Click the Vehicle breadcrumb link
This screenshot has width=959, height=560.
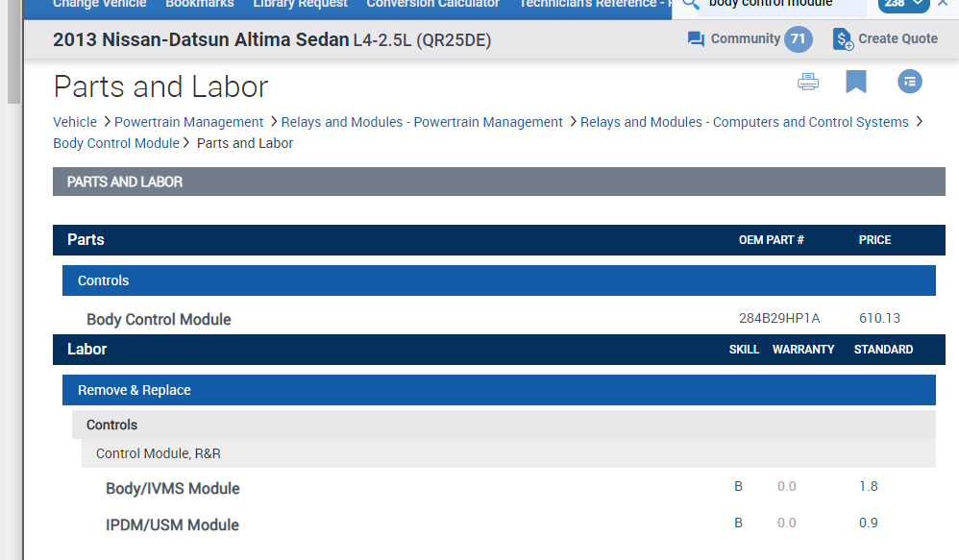pos(75,122)
